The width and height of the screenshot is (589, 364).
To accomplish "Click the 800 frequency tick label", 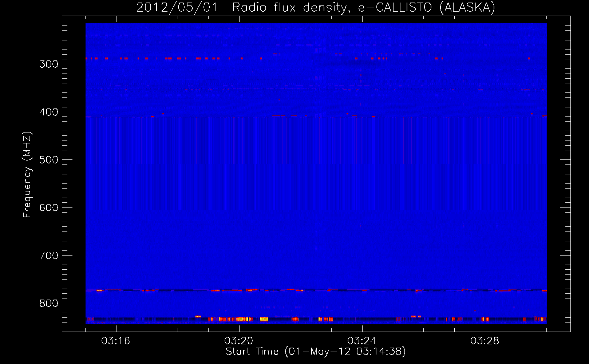I will [x=49, y=303].
